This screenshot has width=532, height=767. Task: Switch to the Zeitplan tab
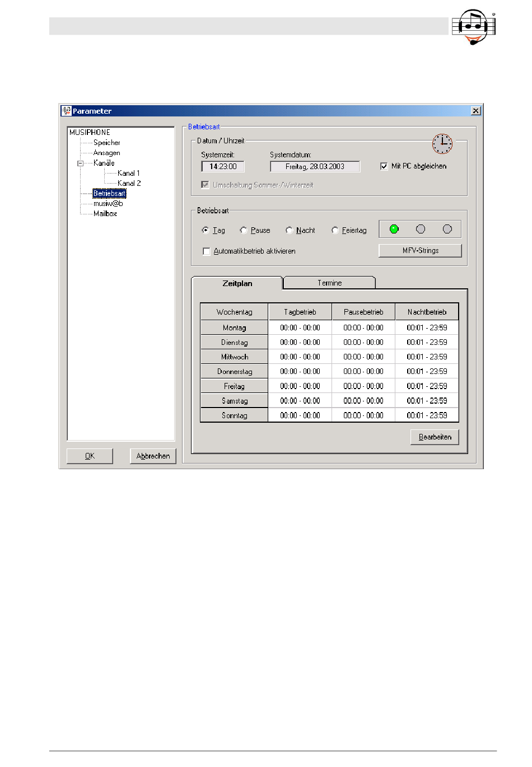[237, 283]
